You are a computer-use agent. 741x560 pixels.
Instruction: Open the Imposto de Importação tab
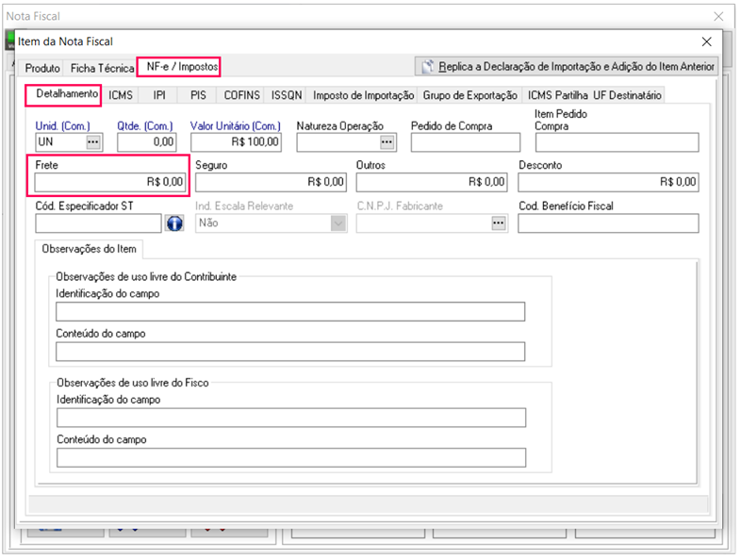pyautogui.click(x=363, y=95)
